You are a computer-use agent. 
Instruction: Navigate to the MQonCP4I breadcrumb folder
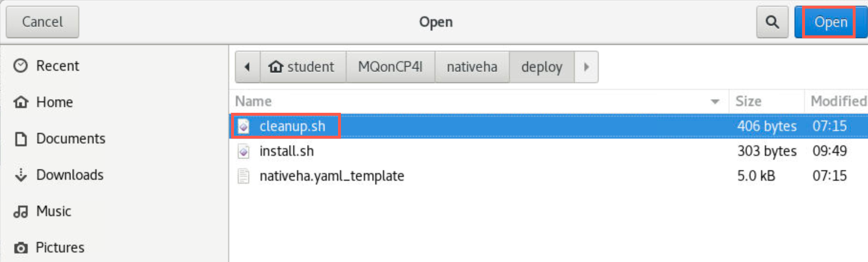tap(391, 67)
